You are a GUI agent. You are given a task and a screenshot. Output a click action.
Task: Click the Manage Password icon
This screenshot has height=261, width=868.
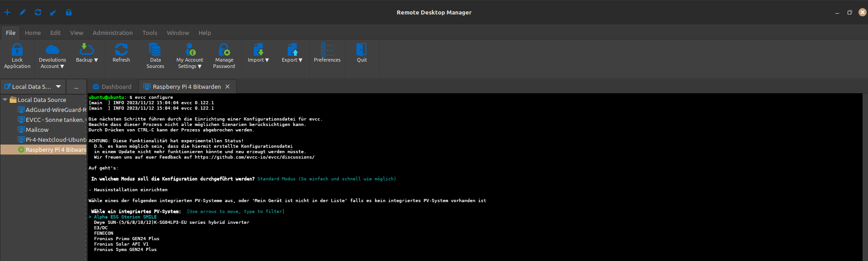coord(224,49)
